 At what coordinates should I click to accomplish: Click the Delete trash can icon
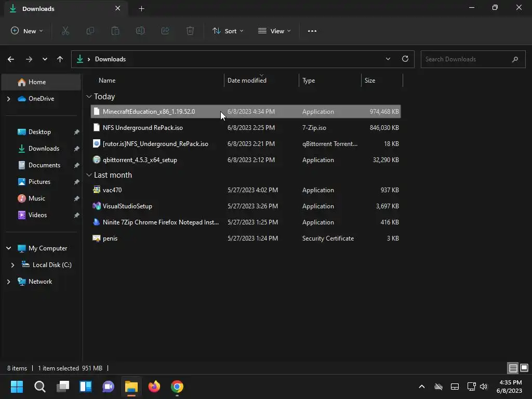[190, 31]
